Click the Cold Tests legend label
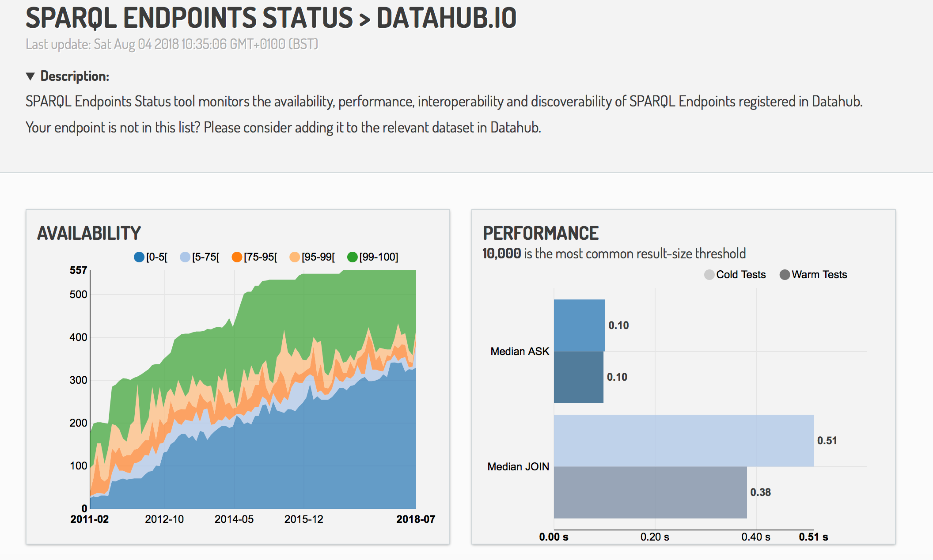The width and height of the screenshot is (933, 560). click(x=741, y=275)
